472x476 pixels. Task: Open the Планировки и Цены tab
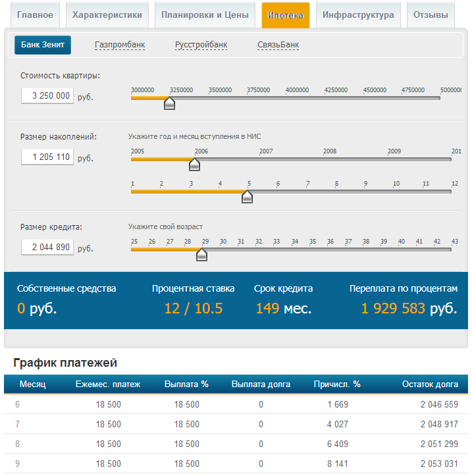tap(205, 14)
